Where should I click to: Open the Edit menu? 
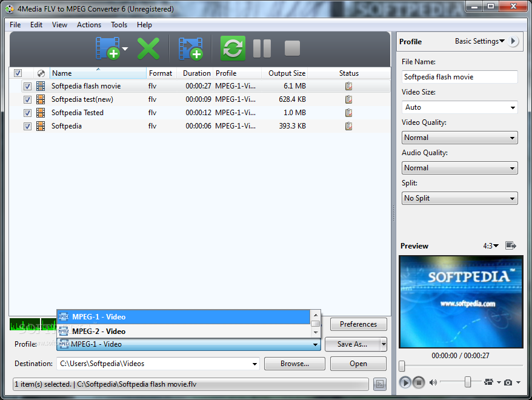(x=36, y=25)
